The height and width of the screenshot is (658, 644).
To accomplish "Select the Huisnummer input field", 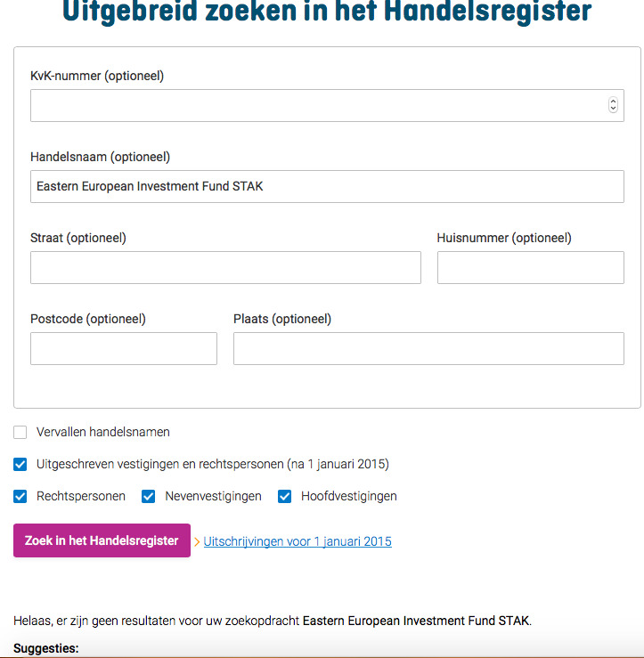I will click(x=530, y=268).
